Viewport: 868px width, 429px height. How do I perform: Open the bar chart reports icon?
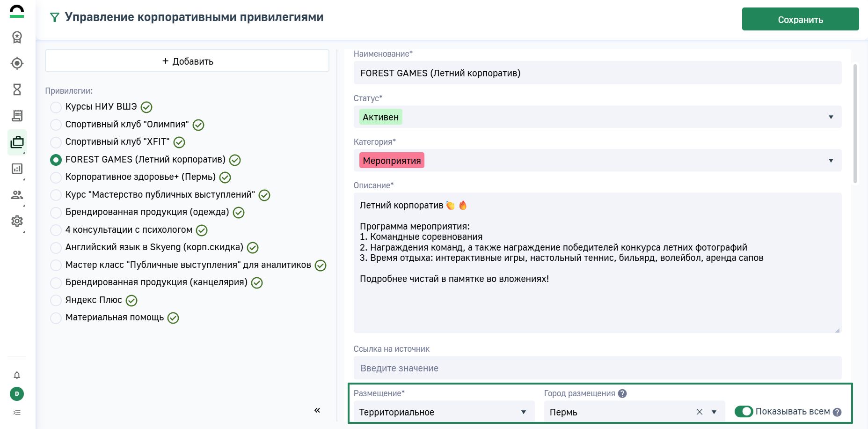(x=17, y=169)
